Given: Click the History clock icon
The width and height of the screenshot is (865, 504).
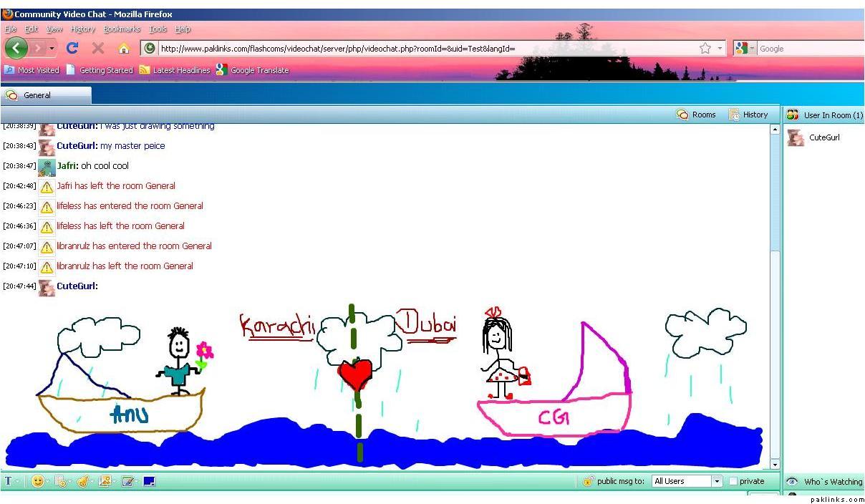Looking at the screenshot, I should click(x=734, y=115).
